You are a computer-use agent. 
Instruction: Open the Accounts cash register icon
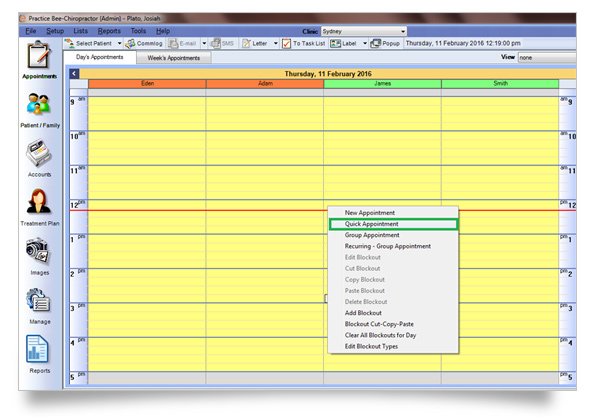39,153
